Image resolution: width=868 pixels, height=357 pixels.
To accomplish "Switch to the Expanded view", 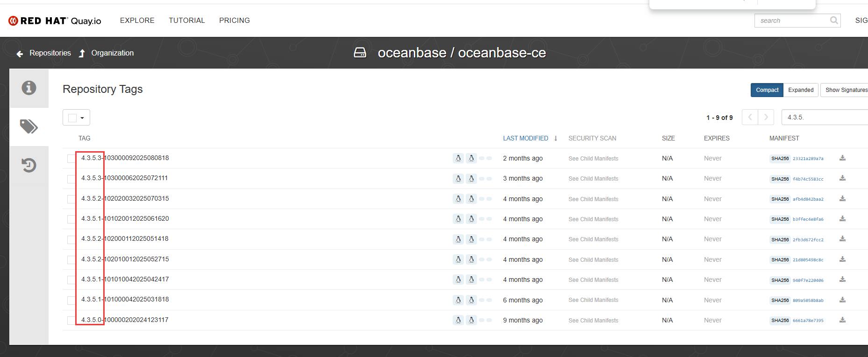I will 801,90.
